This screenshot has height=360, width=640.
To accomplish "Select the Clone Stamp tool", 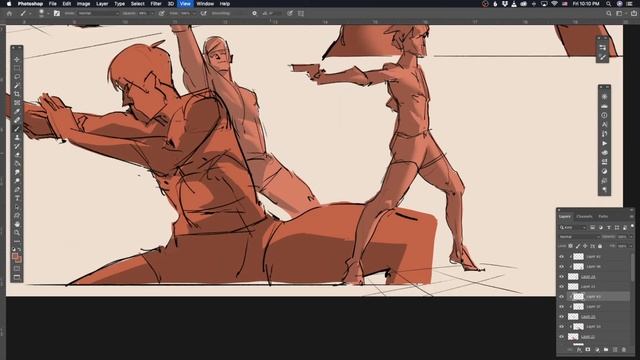I will (x=17, y=138).
